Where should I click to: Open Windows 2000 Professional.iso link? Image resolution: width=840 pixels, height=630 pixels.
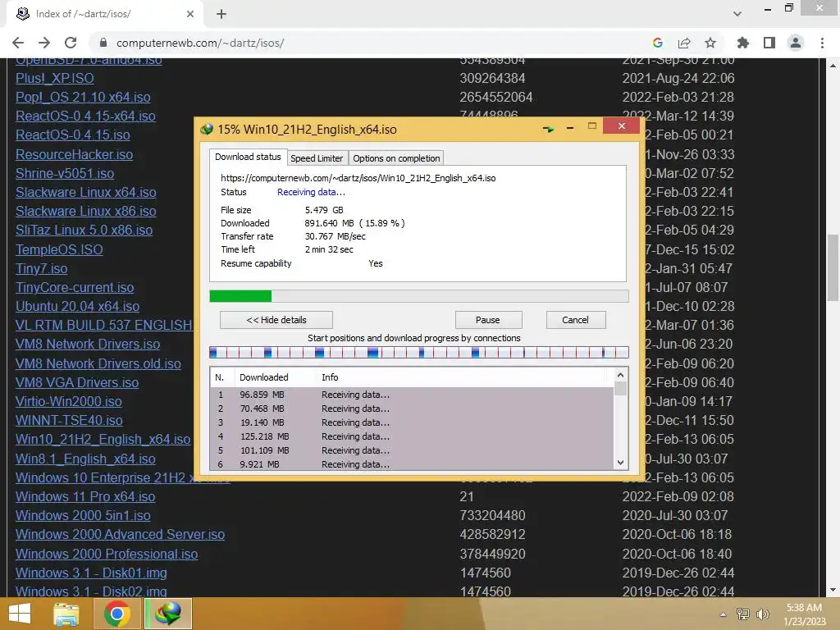(107, 554)
